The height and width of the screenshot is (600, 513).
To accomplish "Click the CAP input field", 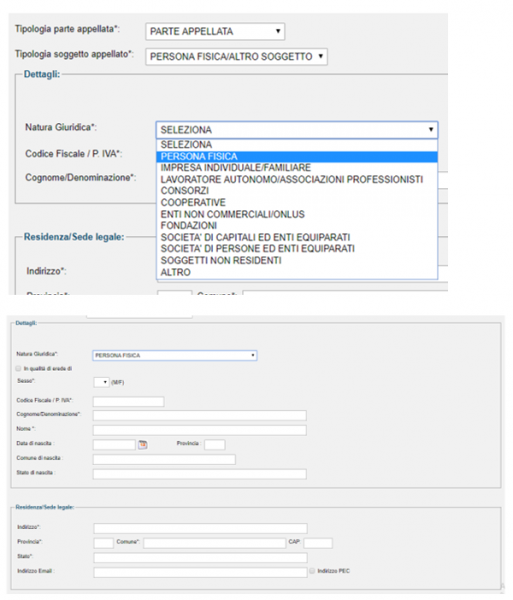I will (x=318, y=543).
